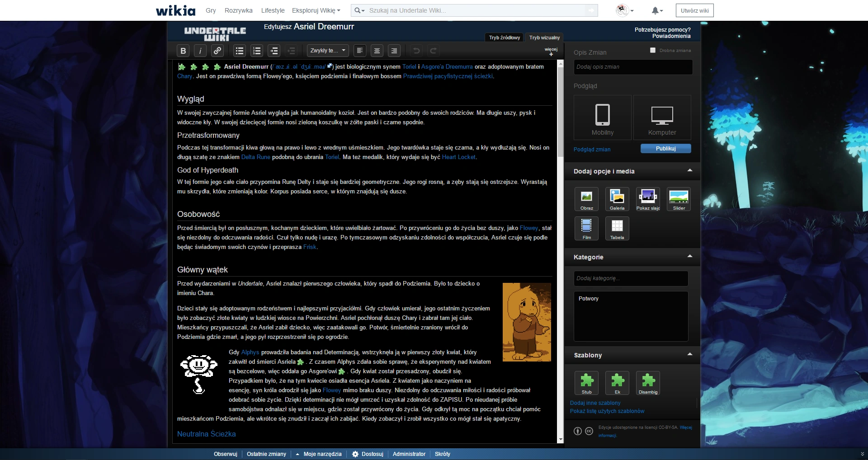Increase indent of the paragraph

click(274, 51)
